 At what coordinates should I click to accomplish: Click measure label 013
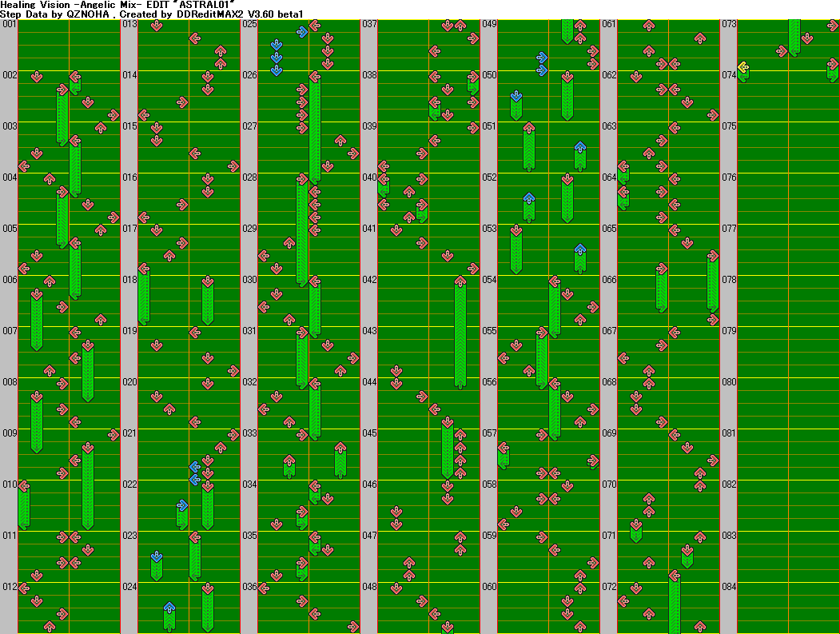pos(129,24)
